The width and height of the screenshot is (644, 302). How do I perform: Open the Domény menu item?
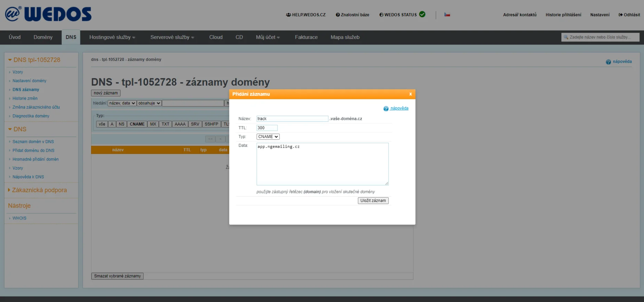pyautogui.click(x=43, y=37)
